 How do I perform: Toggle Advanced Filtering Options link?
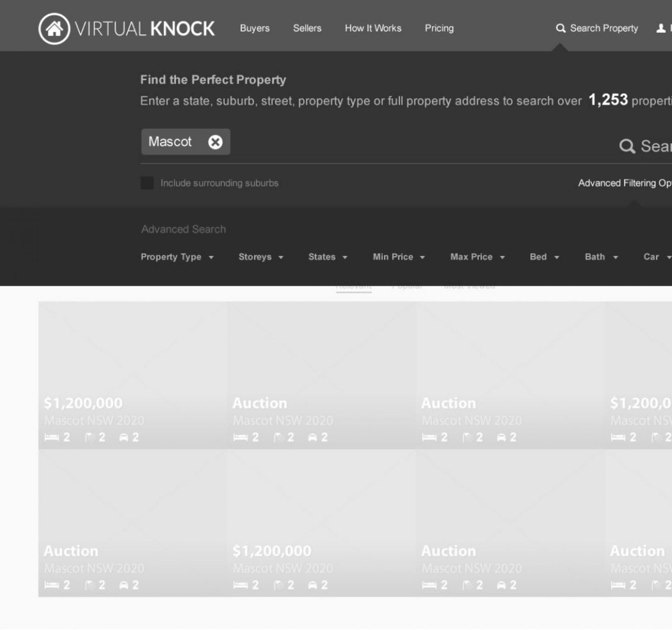click(x=625, y=183)
